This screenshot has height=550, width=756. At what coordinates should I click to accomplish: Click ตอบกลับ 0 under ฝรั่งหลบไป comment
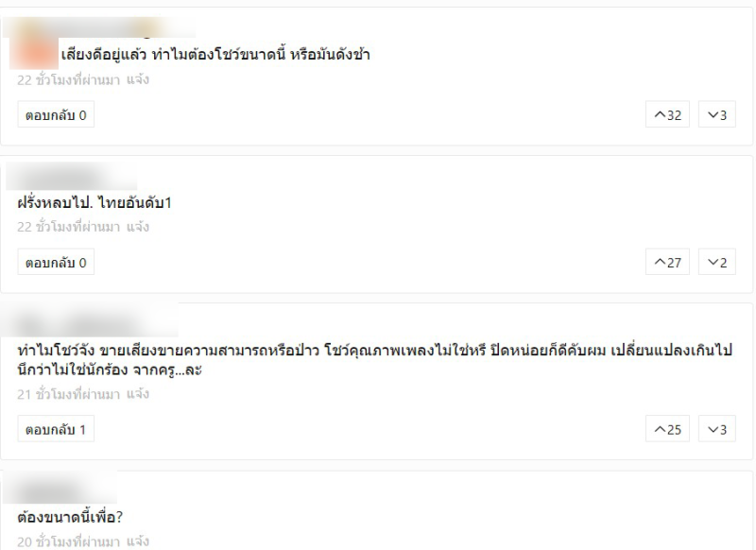click(56, 262)
